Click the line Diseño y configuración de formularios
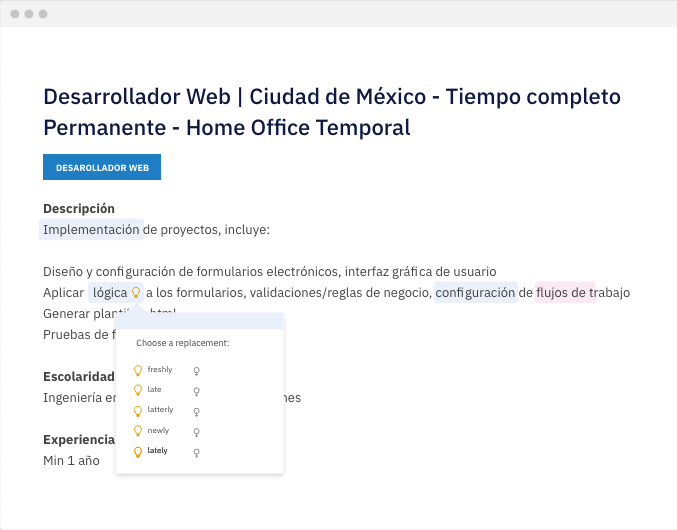This screenshot has width=677, height=530. (x=269, y=272)
